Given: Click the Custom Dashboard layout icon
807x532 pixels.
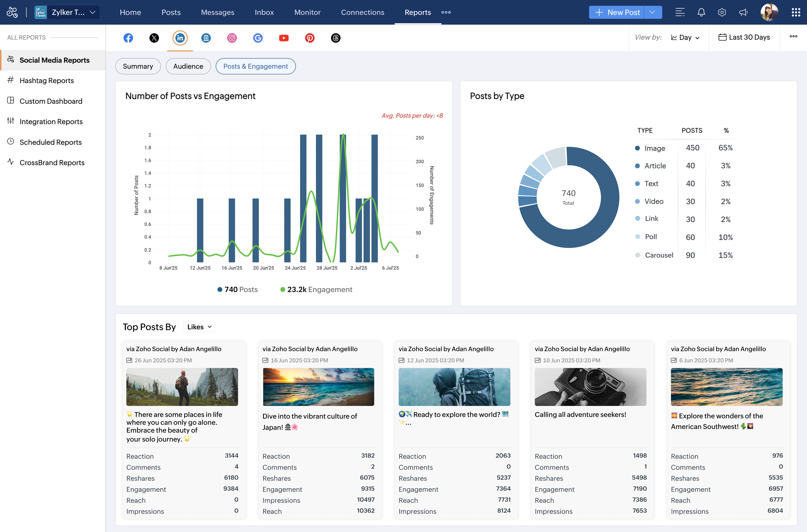Looking at the screenshot, I should (x=11, y=100).
